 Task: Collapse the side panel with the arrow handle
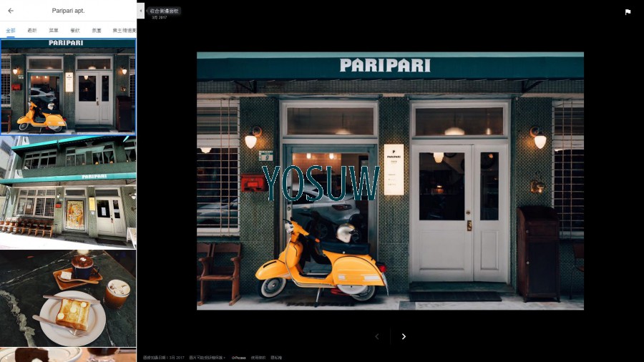point(140,11)
